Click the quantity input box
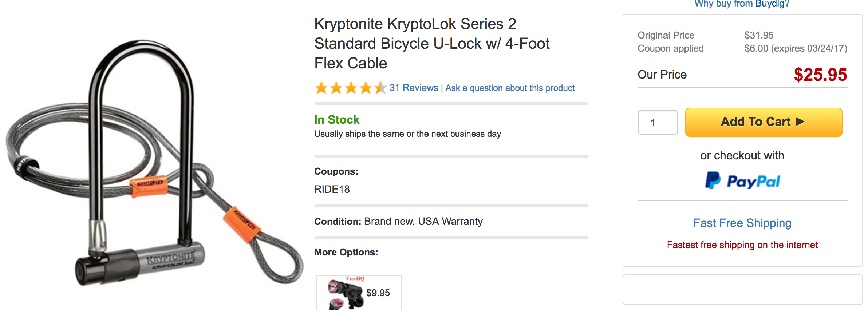Screen dimensions: 868x310 click(658, 122)
